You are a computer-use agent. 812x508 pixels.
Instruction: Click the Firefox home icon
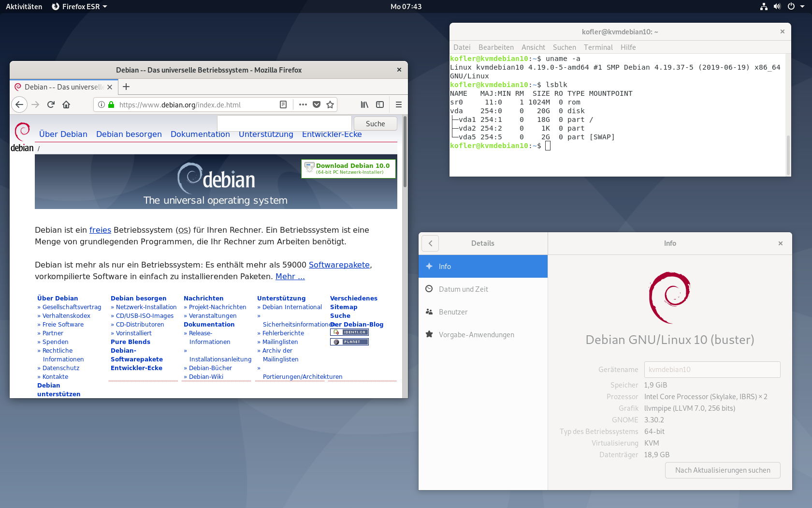pyautogui.click(x=66, y=105)
